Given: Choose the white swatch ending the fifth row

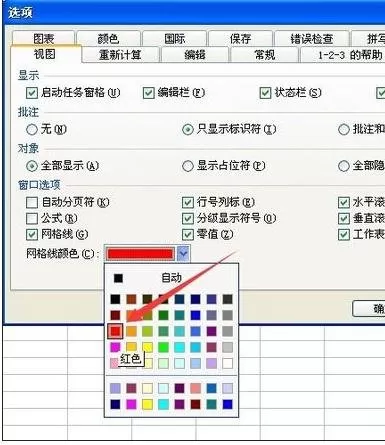Looking at the screenshot, I should click(x=227, y=363).
